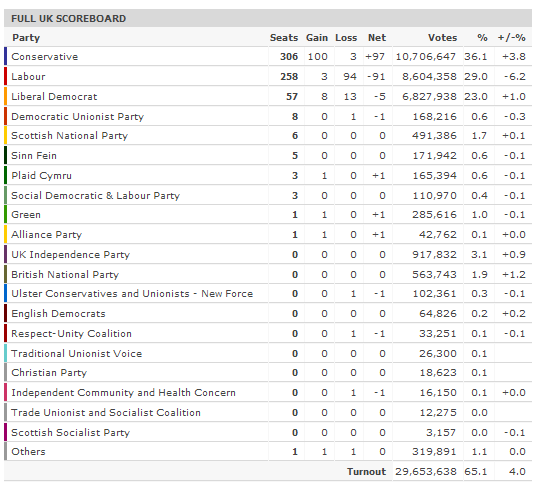The height and width of the screenshot is (485, 536).
Task: Select Respect-Unity Coalition entry
Action: tap(71, 334)
